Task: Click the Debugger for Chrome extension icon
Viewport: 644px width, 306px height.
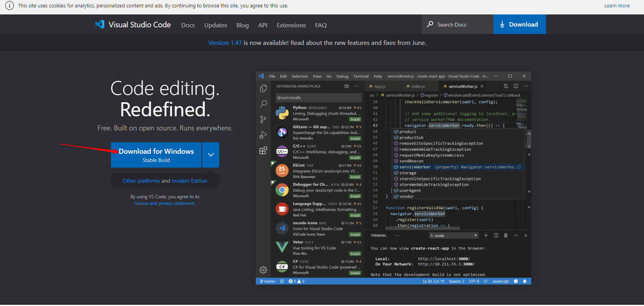Action: pos(282,190)
